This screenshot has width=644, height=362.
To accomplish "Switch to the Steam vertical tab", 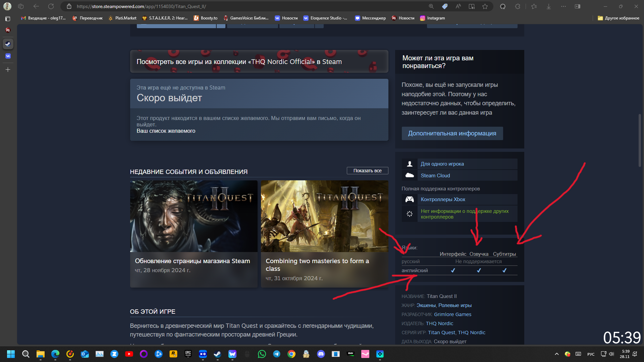I will tap(8, 44).
